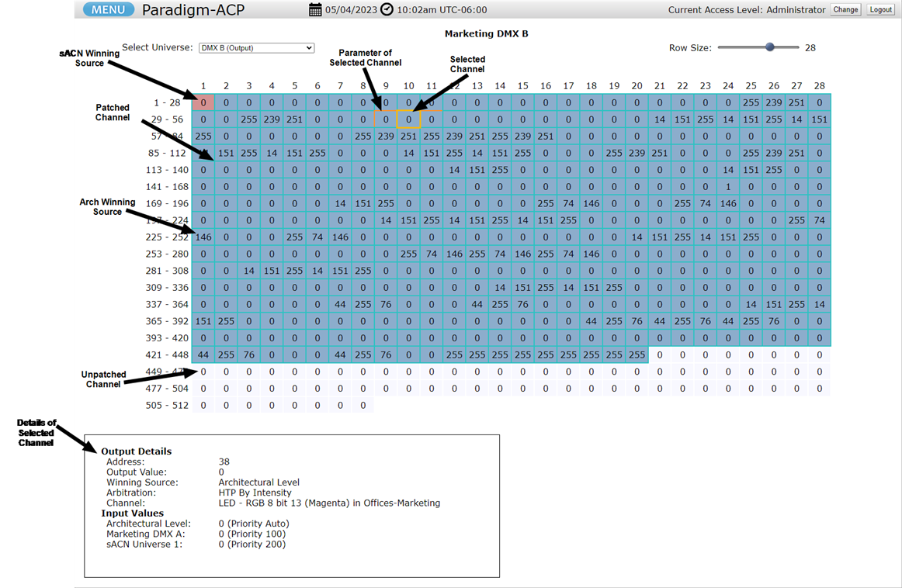Click the date text 05/04/2023

[x=351, y=10]
